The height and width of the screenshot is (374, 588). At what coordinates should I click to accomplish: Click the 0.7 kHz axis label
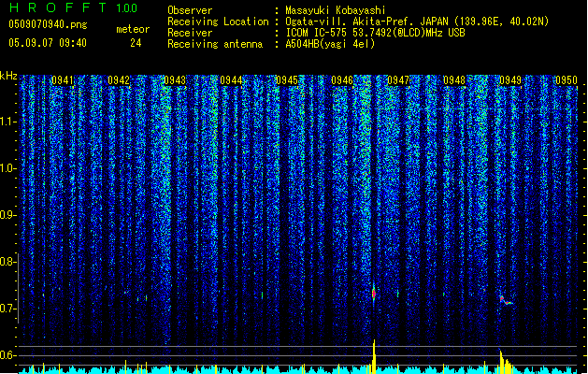click(7, 309)
